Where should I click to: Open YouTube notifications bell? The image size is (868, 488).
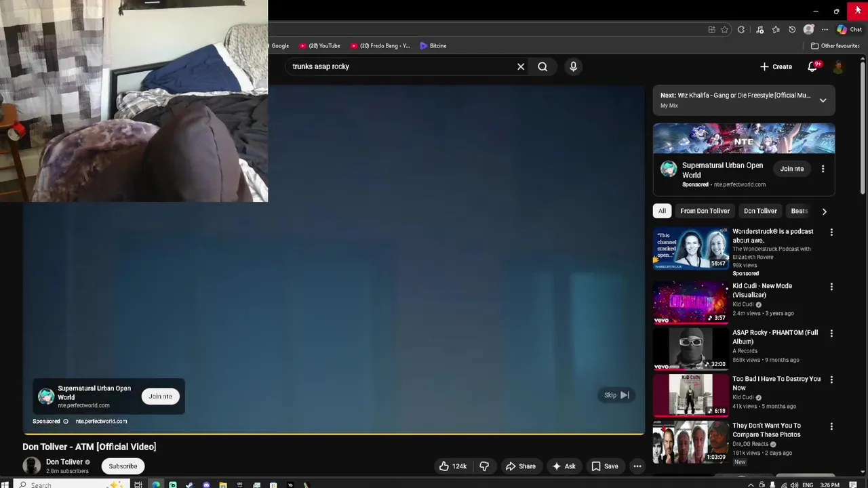812,66
